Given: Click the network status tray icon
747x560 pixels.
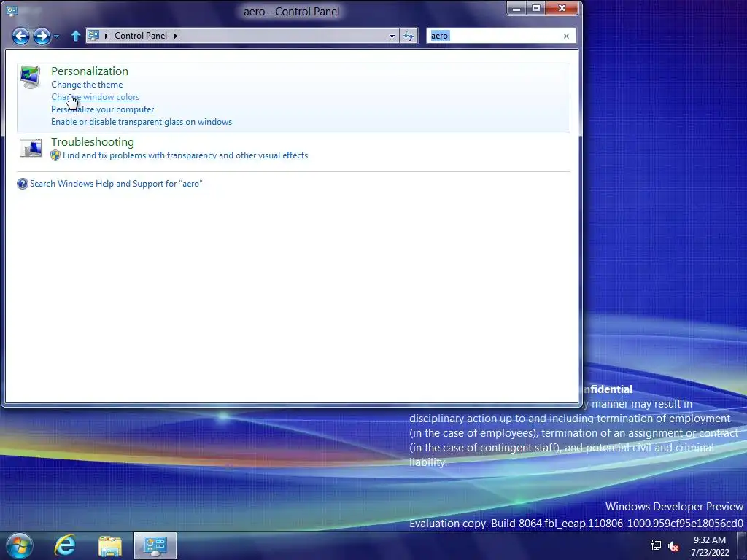Looking at the screenshot, I should pos(656,545).
